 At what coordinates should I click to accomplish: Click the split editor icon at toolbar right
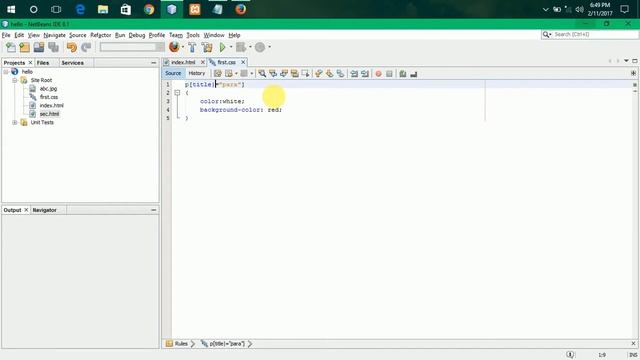(633, 73)
